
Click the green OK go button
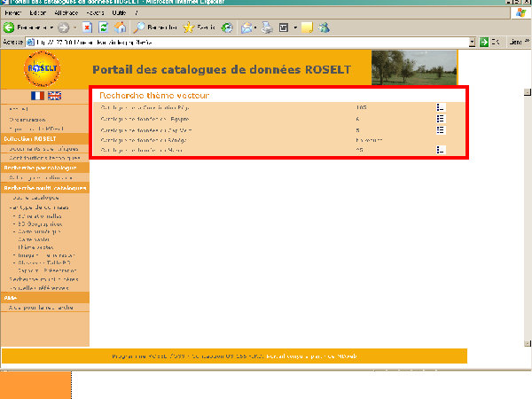484,43
